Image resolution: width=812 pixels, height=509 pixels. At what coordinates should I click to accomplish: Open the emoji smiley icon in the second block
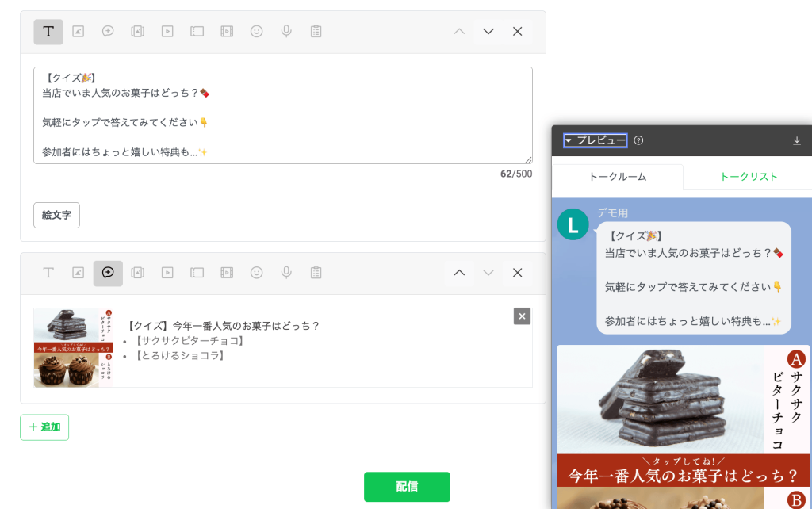(257, 273)
